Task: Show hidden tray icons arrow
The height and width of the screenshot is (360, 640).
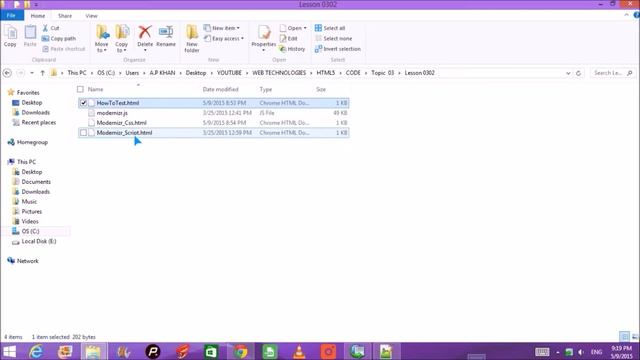Action: pyautogui.click(x=558, y=352)
